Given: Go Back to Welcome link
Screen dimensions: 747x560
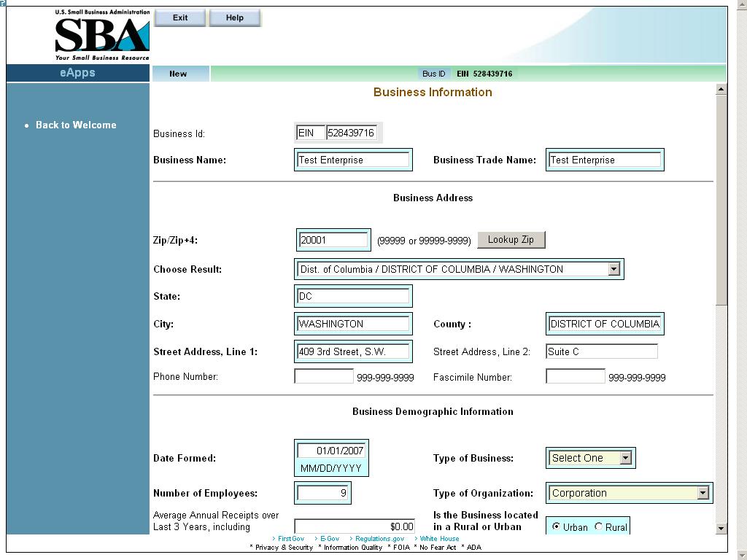Looking at the screenshot, I should [76, 125].
